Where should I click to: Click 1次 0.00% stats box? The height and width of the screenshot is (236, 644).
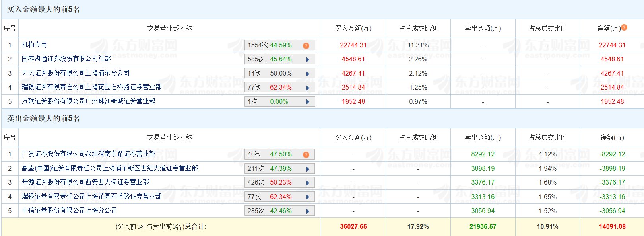(x=279, y=102)
